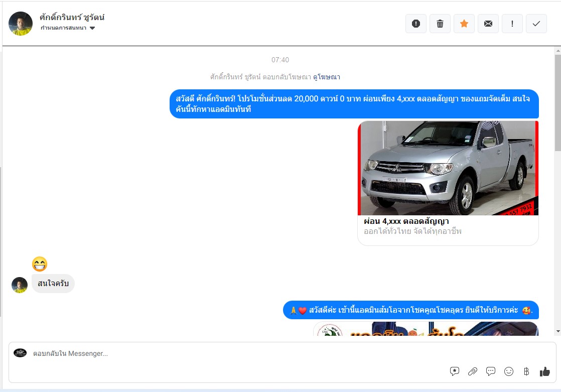561x392 pixels.
Task: Click the Baht payment icon
Action: pos(526,371)
